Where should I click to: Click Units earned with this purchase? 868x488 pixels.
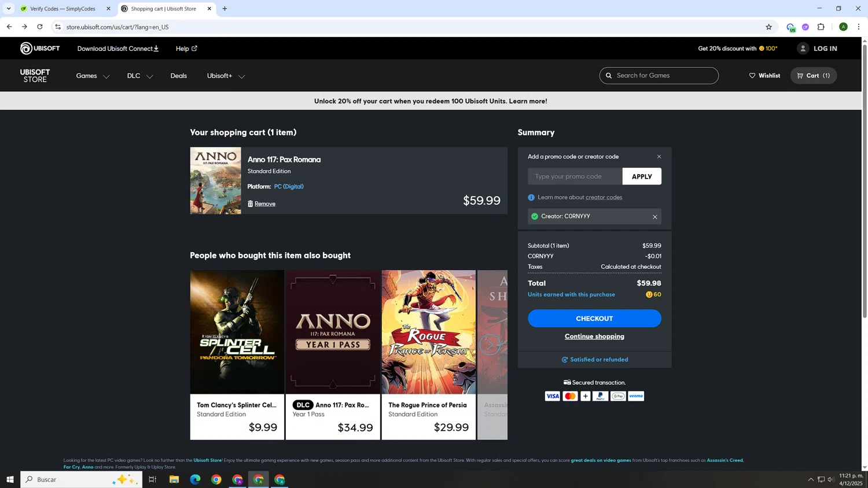[x=571, y=295]
